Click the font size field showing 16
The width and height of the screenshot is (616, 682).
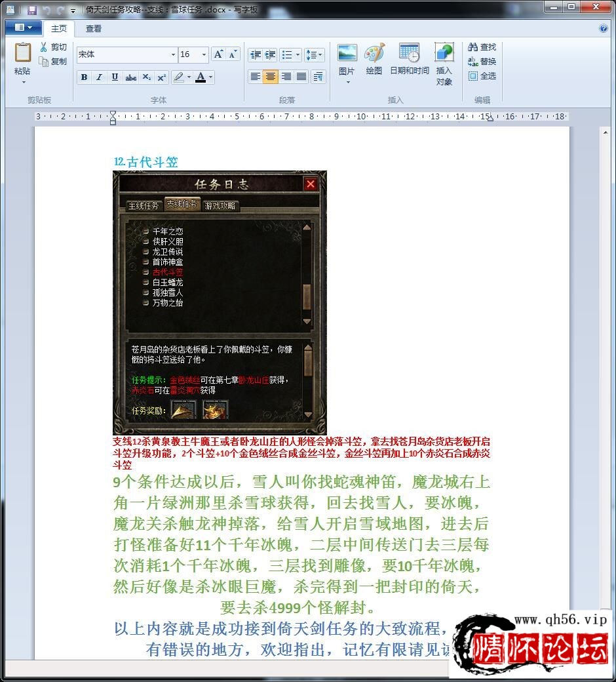tap(189, 54)
